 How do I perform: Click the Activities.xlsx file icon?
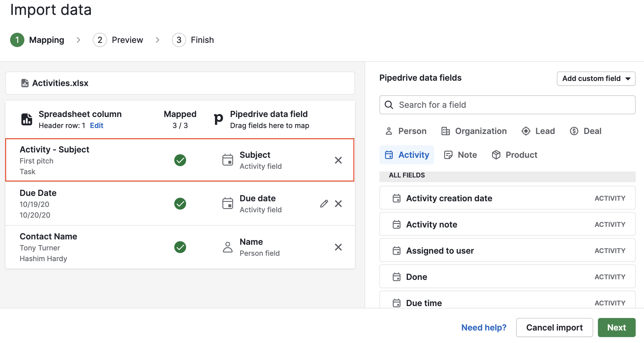(x=25, y=83)
